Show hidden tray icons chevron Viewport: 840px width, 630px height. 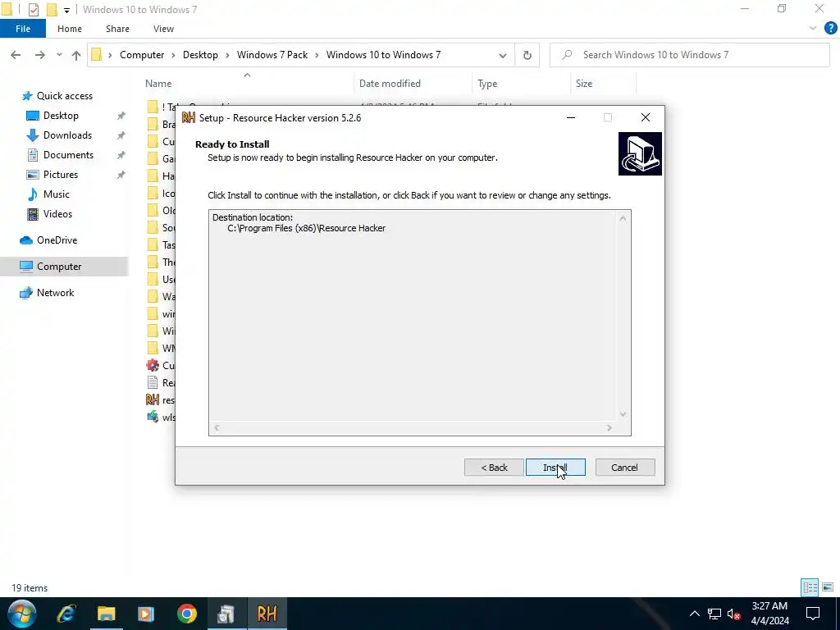pyautogui.click(x=694, y=614)
